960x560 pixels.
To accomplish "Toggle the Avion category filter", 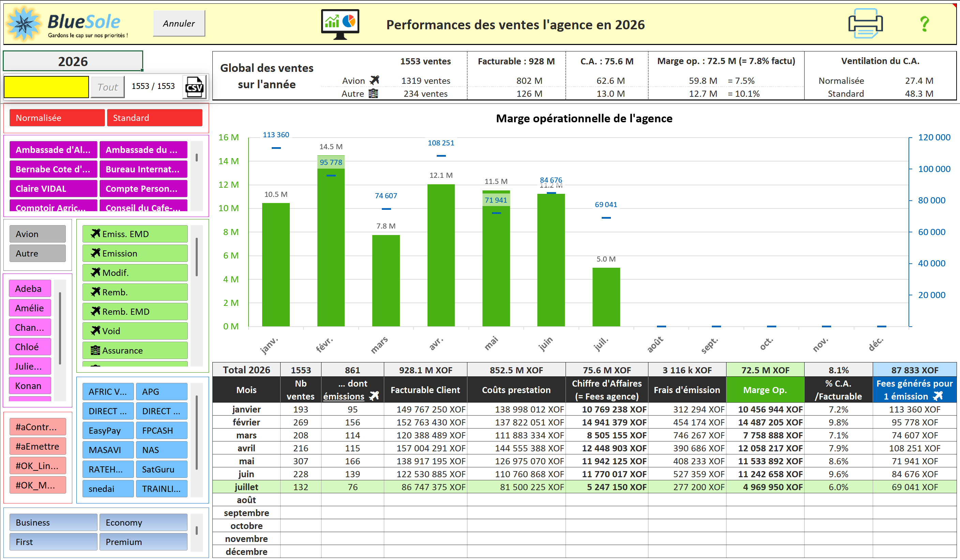I will 38,234.
